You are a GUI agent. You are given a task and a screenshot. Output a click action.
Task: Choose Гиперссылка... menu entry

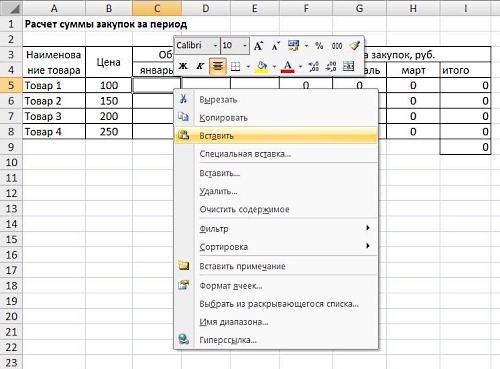click(276, 340)
